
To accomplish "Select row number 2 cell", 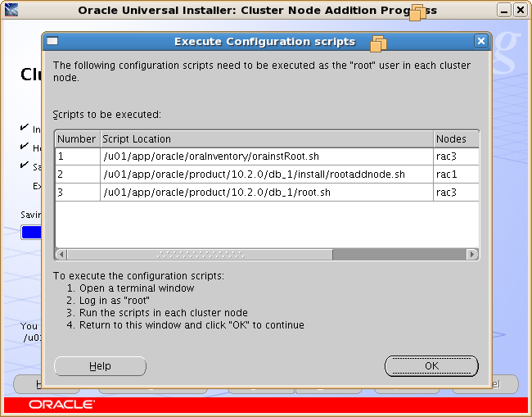I will tap(78, 175).
